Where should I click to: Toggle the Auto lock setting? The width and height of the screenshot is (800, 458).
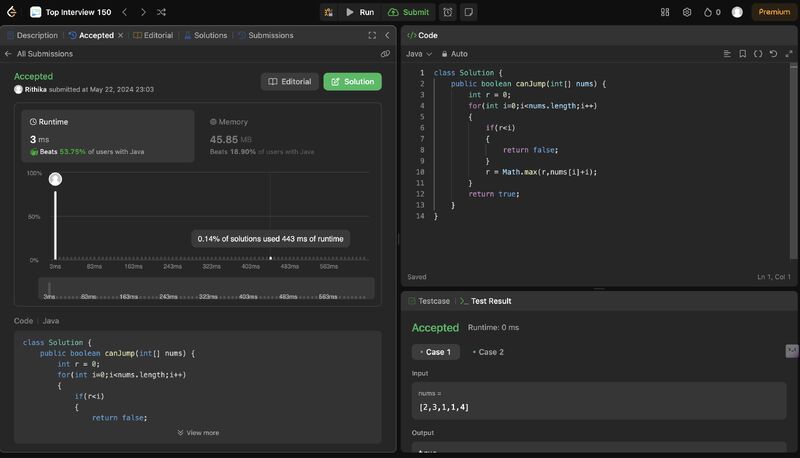point(454,54)
